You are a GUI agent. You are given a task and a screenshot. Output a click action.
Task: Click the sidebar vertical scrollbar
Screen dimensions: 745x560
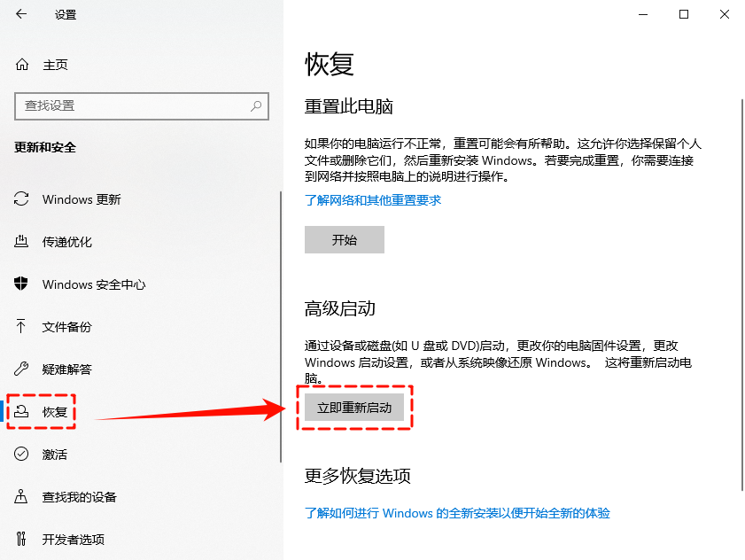tap(281, 327)
